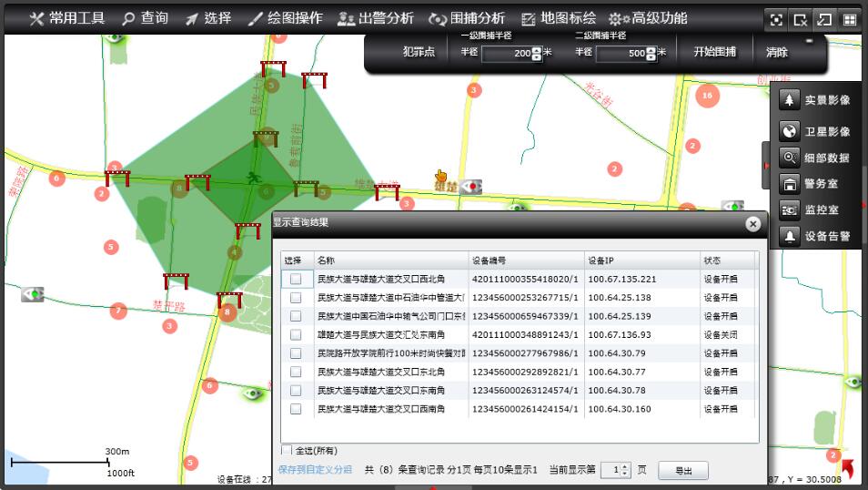Switch to 卫星影像 satellite imagery
The height and width of the screenshot is (490, 868).
click(789, 131)
